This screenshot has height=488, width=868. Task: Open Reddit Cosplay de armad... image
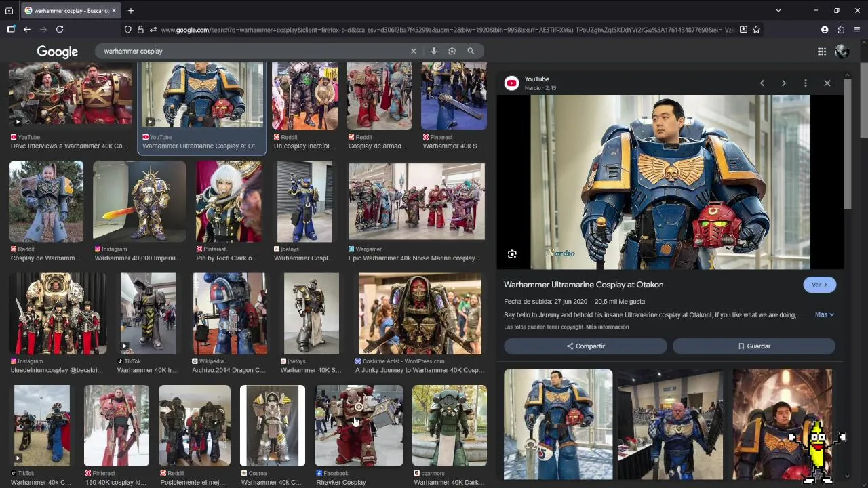coord(379,96)
